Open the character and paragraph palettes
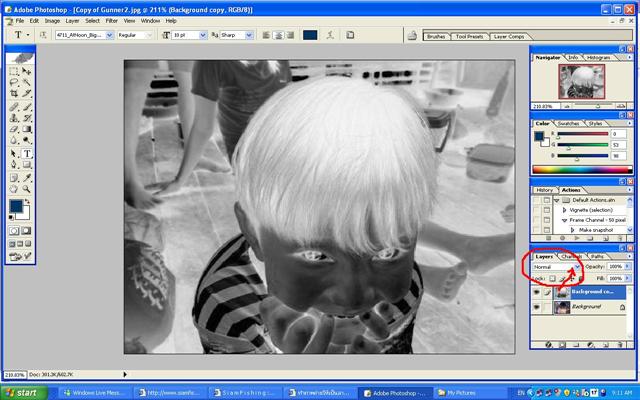 click(350, 35)
